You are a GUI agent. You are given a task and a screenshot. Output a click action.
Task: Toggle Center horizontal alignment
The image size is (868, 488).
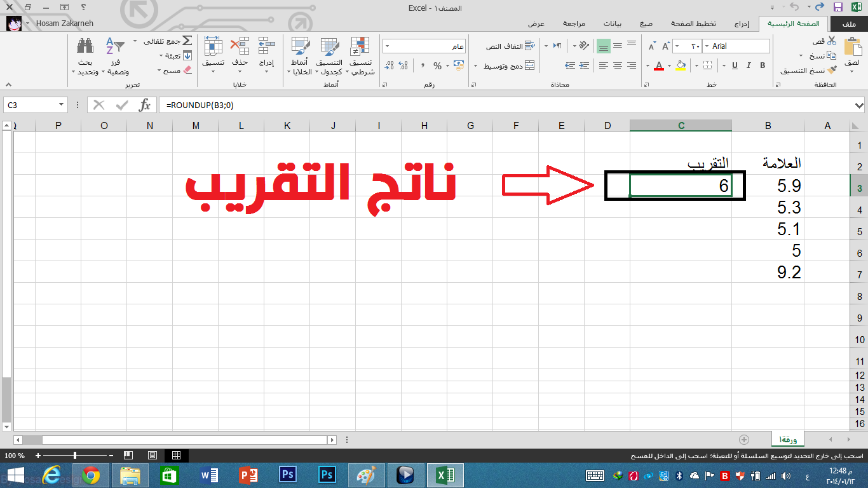point(618,65)
